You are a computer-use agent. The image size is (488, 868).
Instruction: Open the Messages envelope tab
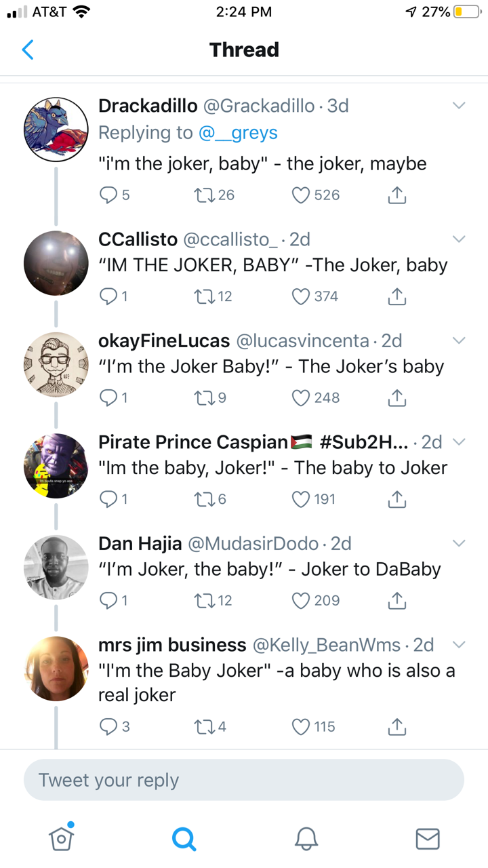click(x=427, y=839)
